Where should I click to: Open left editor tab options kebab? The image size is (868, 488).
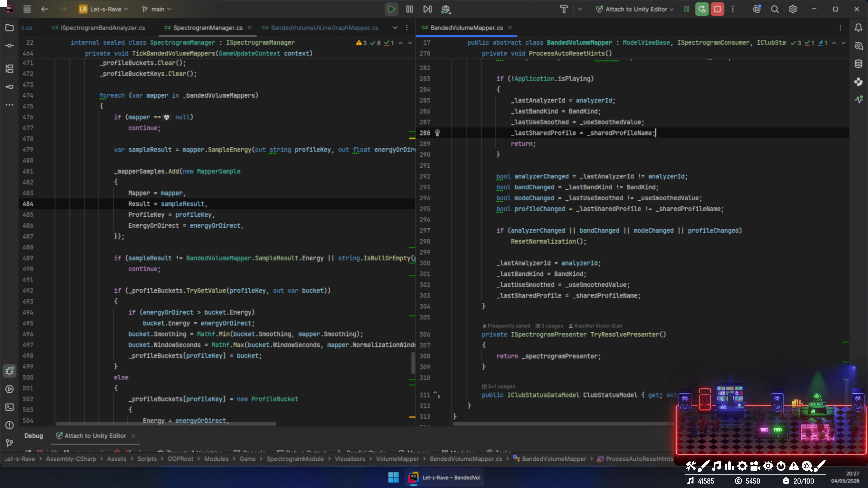[x=407, y=28]
